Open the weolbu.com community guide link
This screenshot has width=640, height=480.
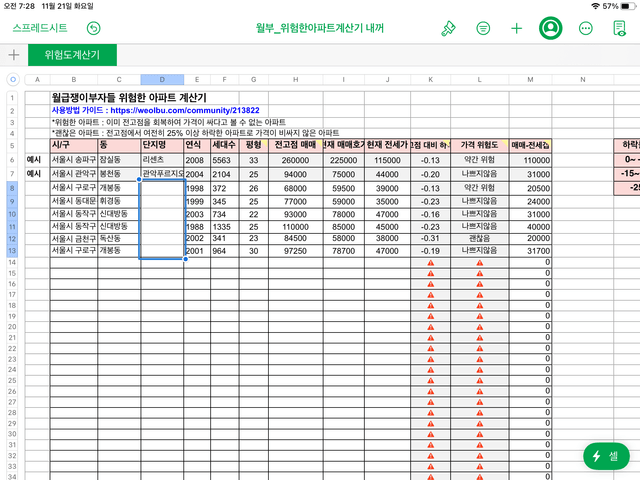pyautogui.click(x=185, y=110)
